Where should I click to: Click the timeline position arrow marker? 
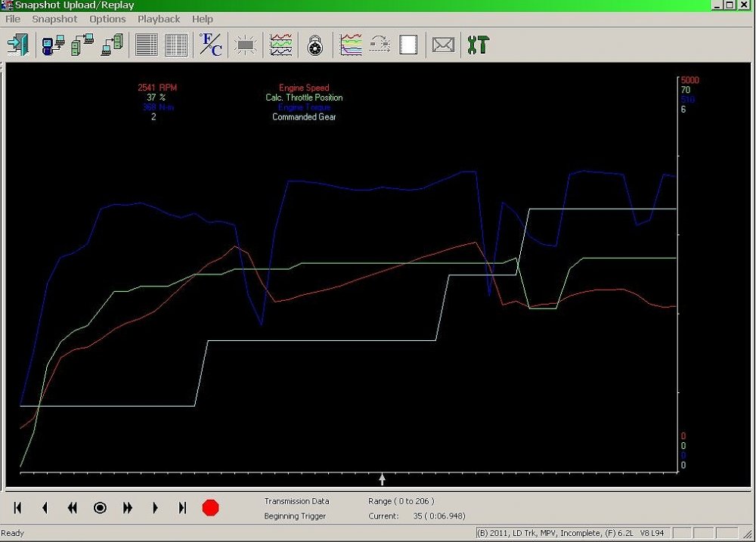click(383, 479)
